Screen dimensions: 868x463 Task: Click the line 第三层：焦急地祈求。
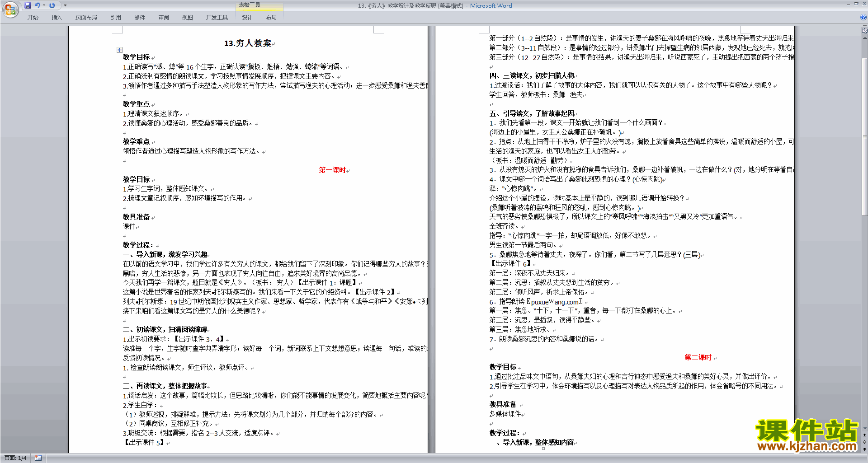pyautogui.click(x=520, y=329)
